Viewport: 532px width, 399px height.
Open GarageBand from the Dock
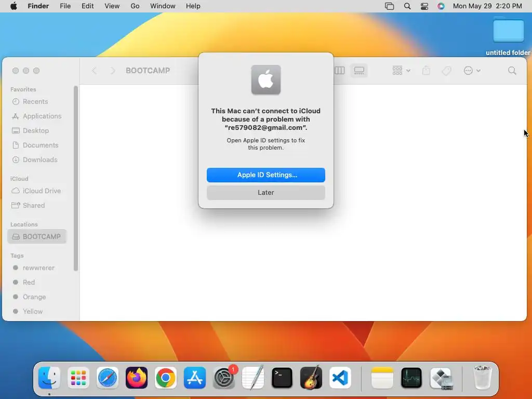tap(311, 378)
